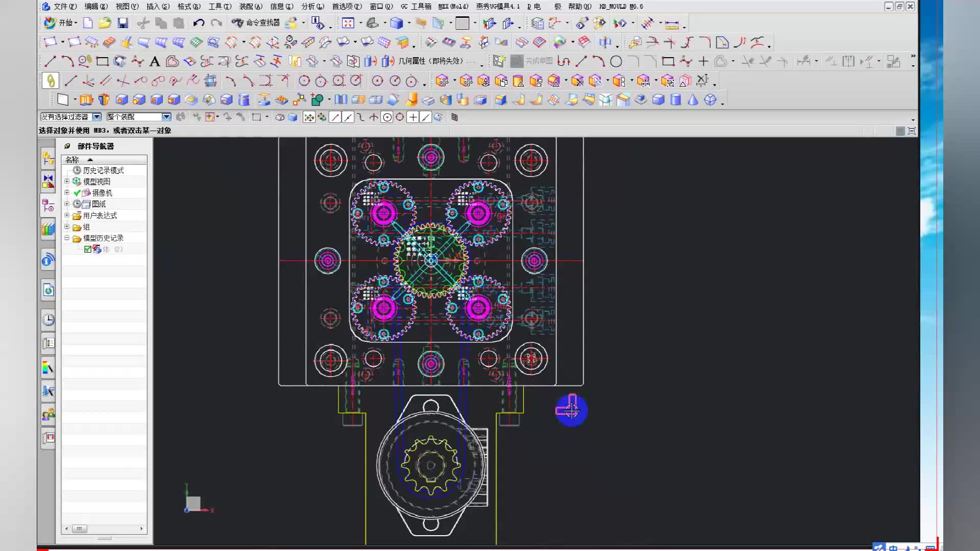980x551 pixels.
Task: Toggle the midpoint snap point button
Action: pos(348,117)
